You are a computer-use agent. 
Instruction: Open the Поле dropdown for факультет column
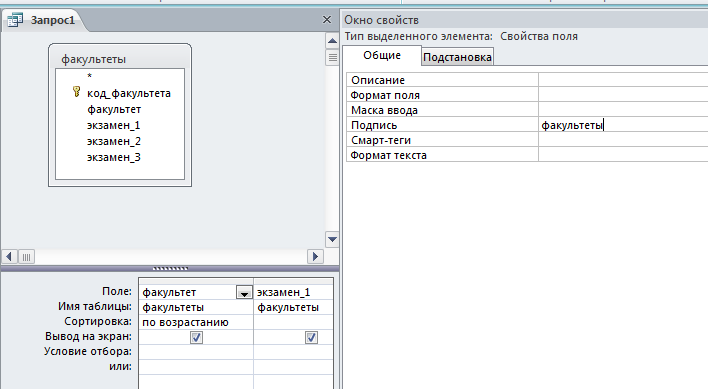click(244, 292)
